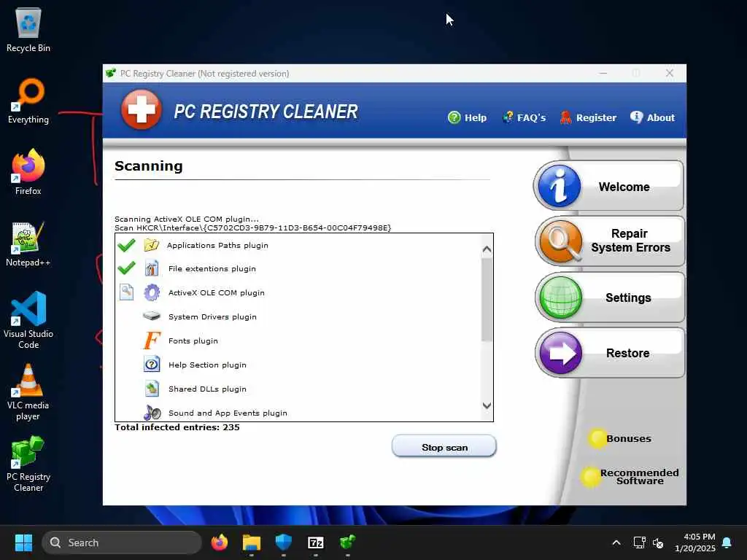Screen dimensions: 747x560
Task: Click the Total infected entries: 235 text
Action: (177, 427)
